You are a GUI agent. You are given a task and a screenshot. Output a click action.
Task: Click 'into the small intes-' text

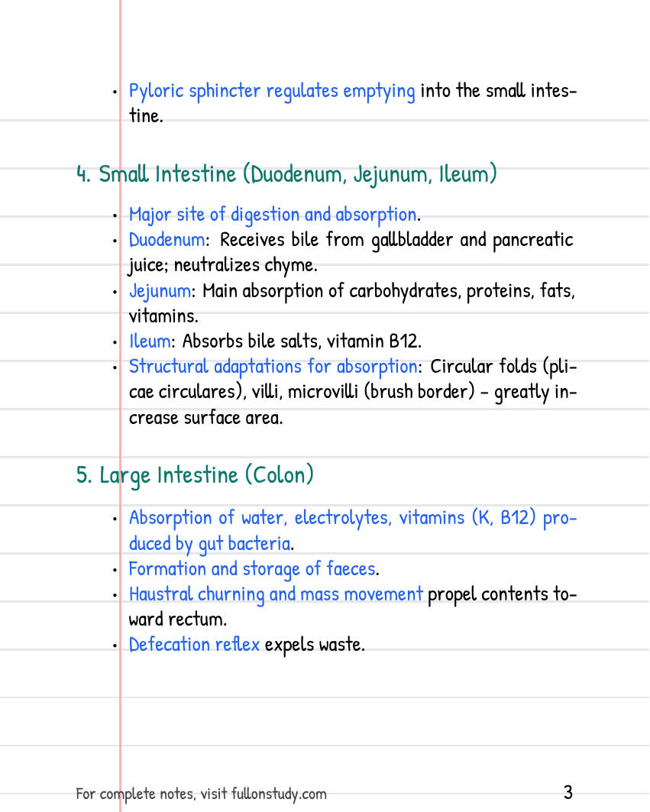(x=499, y=91)
